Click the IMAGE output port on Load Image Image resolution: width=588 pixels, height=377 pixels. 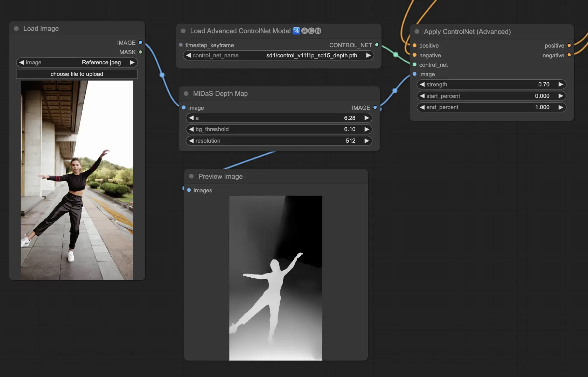pyautogui.click(x=140, y=43)
